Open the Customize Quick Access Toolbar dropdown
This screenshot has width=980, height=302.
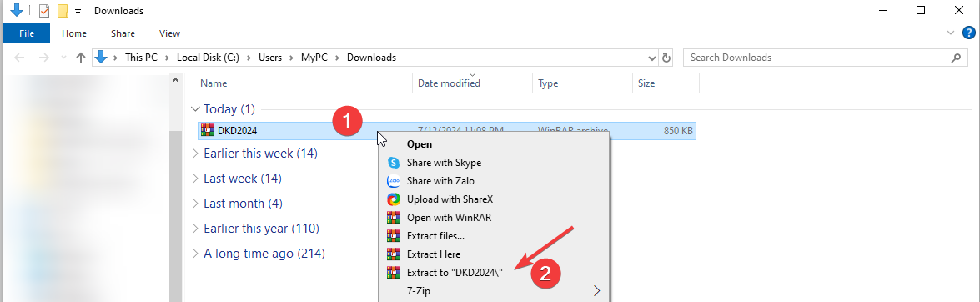[x=78, y=11]
